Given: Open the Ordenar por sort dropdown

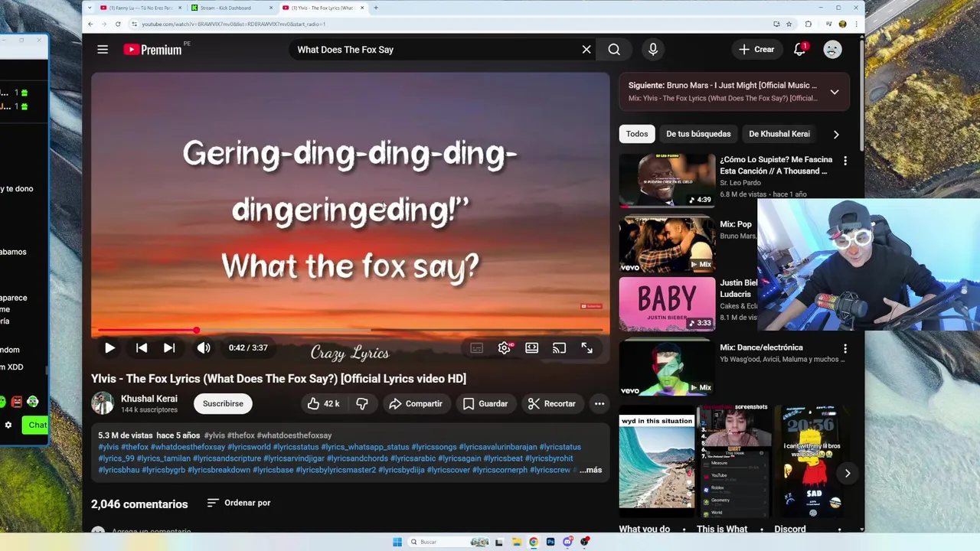Looking at the screenshot, I should tap(239, 503).
